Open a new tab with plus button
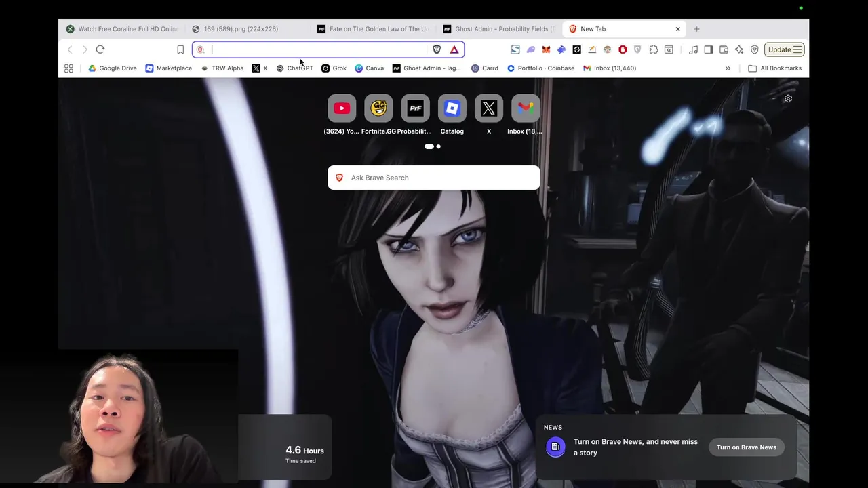 [696, 29]
